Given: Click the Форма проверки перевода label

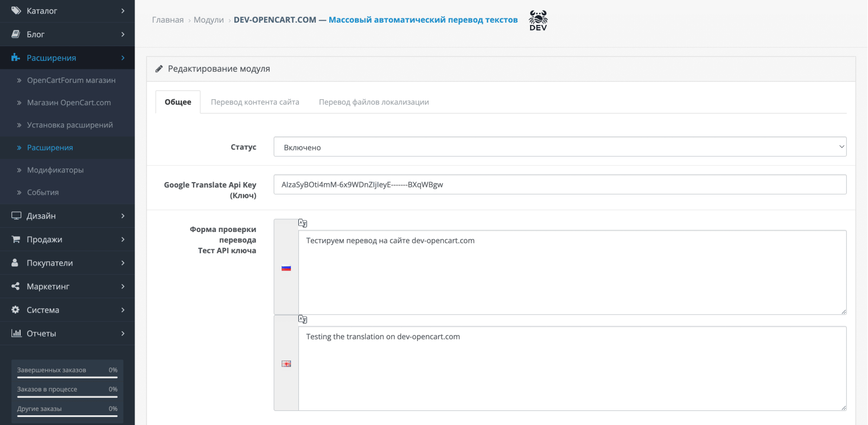Looking at the screenshot, I should [223, 235].
